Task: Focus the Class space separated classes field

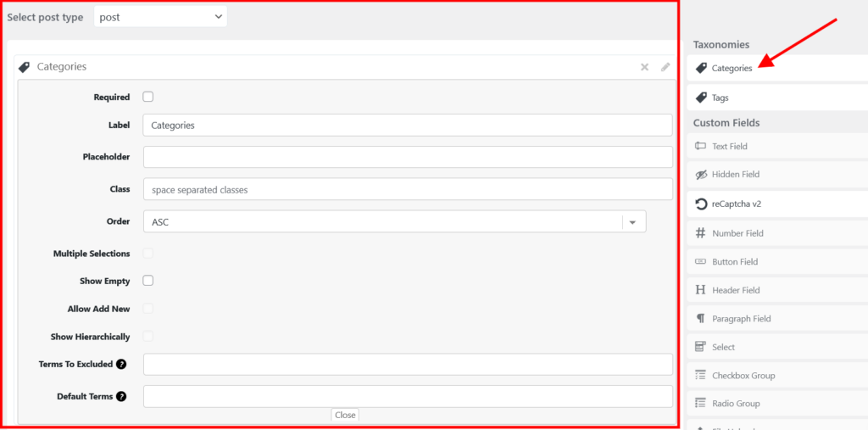Action: tap(408, 190)
